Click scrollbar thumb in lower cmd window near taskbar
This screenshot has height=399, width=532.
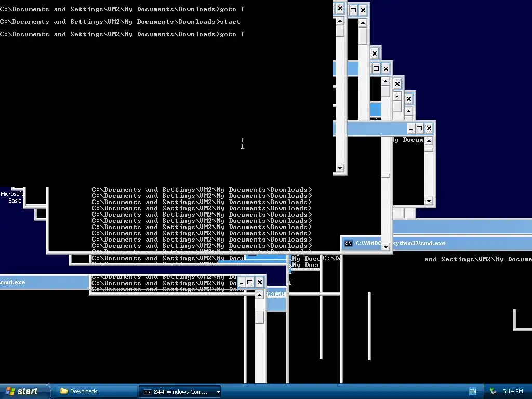260,317
